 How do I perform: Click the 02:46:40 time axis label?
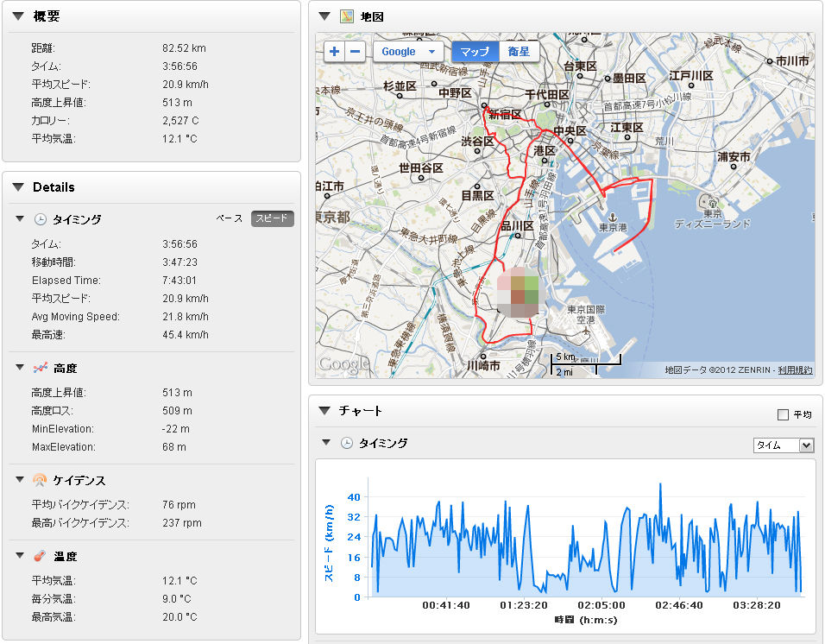(679, 605)
